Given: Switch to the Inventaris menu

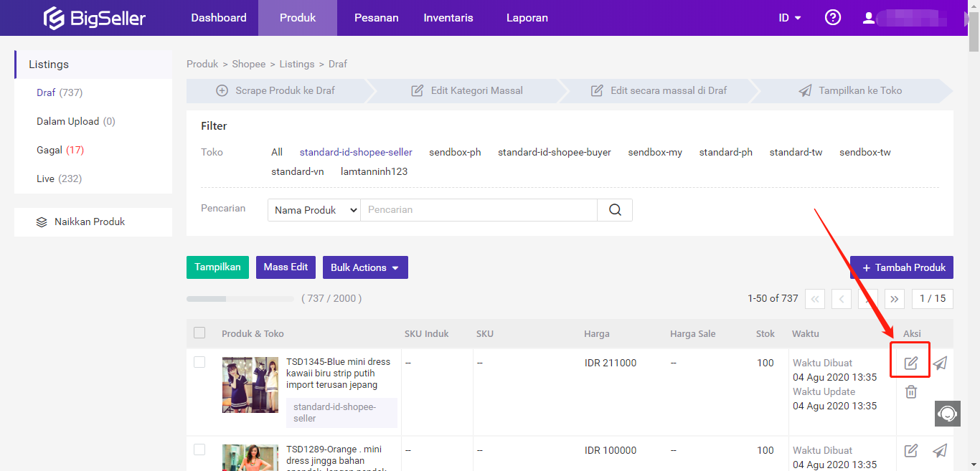Looking at the screenshot, I should coord(448,18).
